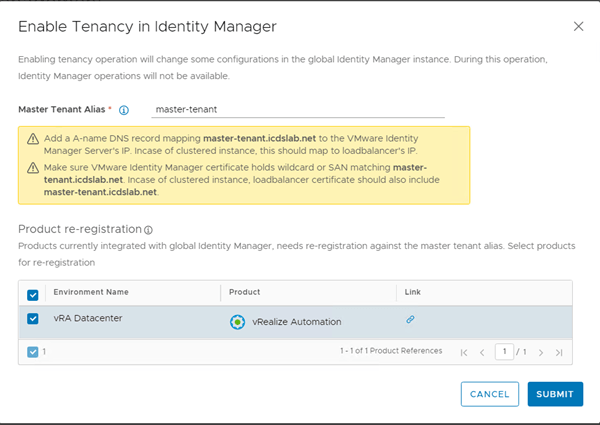The width and height of the screenshot is (600, 425).
Task: Toggle the selected-count checkbox in table footer
Action: (32, 352)
